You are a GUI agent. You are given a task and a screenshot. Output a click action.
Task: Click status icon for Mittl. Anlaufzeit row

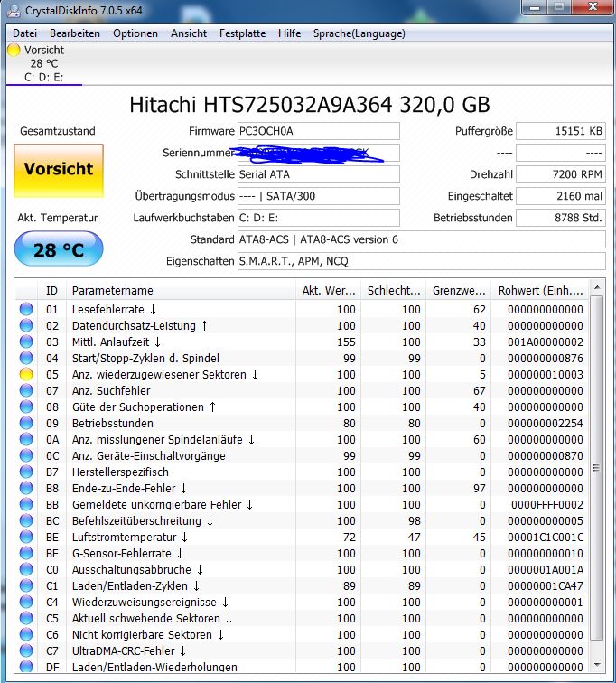click(26, 341)
